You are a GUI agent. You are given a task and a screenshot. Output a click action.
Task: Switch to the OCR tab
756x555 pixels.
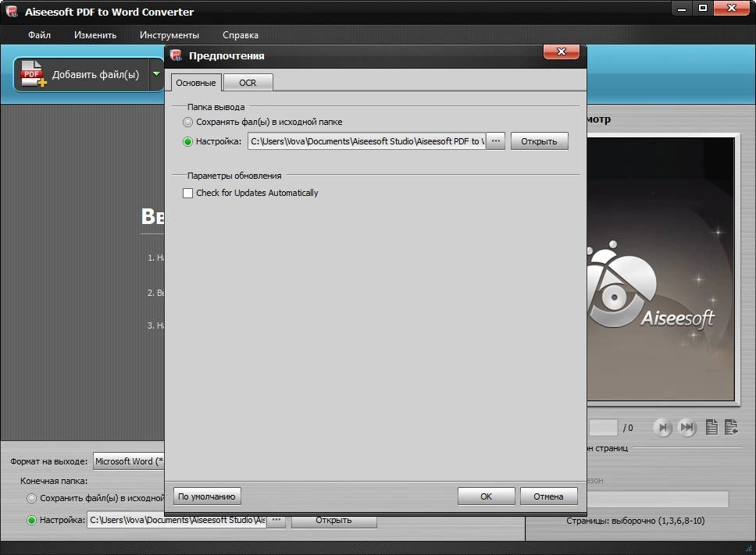(x=248, y=83)
